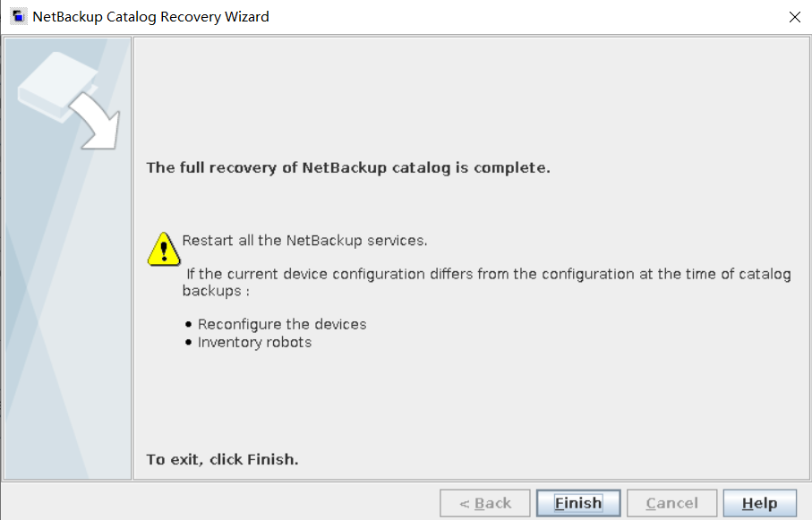Click the device configuration differs paragraph
Image resolution: width=812 pixels, height=520 pixels.
488,274
